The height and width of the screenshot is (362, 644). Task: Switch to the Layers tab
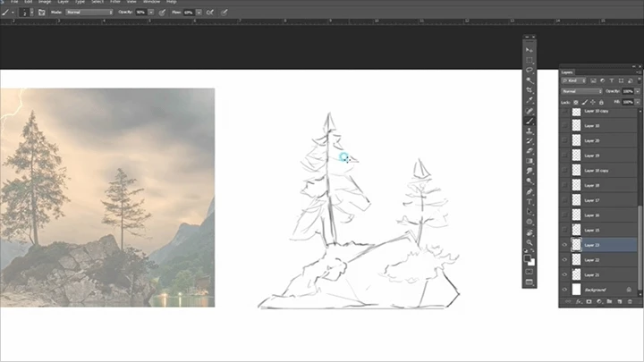coord(567,72)
